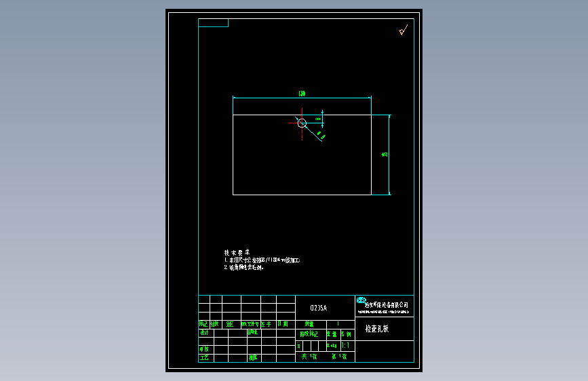Select the 数量 label cell

(309, 323)
